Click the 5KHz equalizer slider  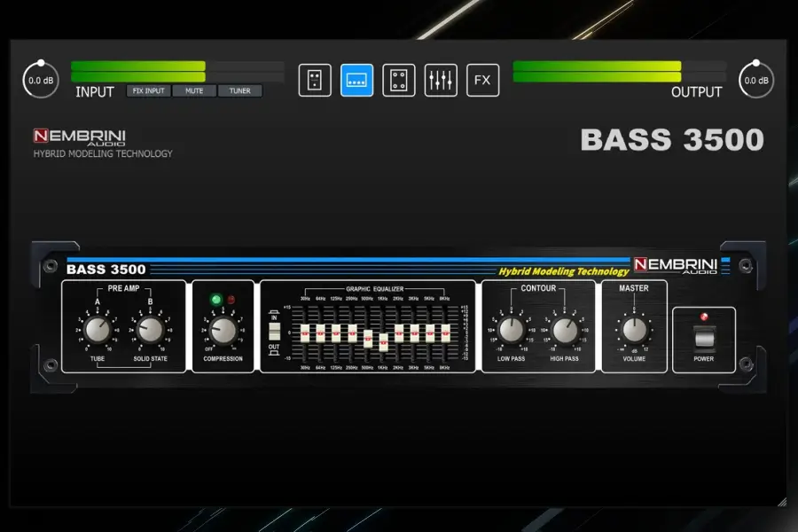(x=430, y=333)
